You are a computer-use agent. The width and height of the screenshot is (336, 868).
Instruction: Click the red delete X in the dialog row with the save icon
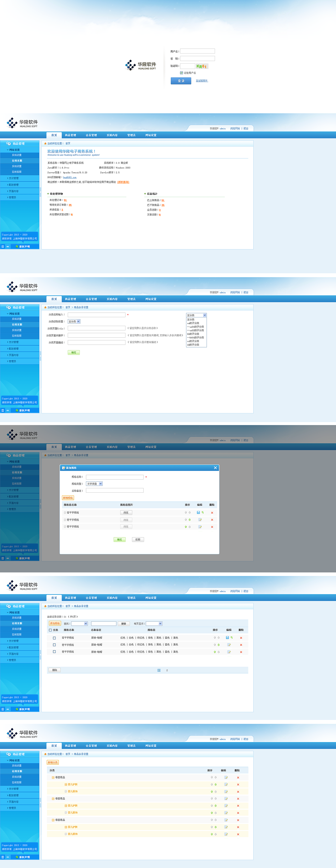(x=212, y=513)
